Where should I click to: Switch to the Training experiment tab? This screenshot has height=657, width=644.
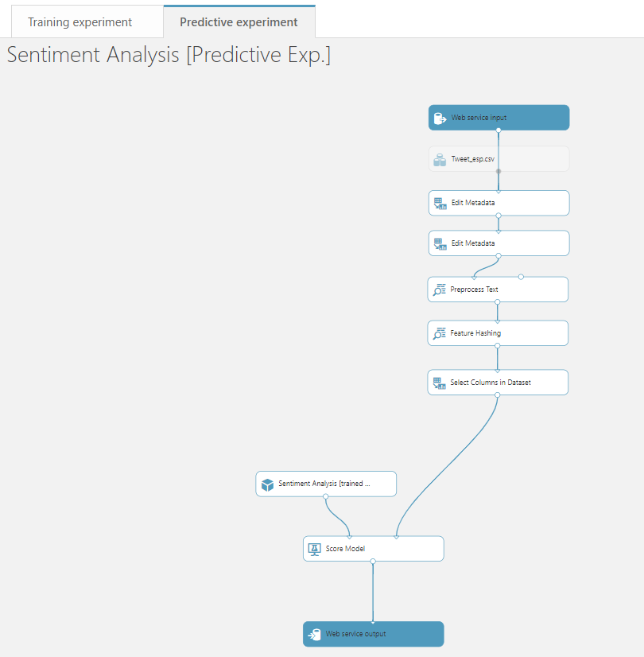coord(80,22)
